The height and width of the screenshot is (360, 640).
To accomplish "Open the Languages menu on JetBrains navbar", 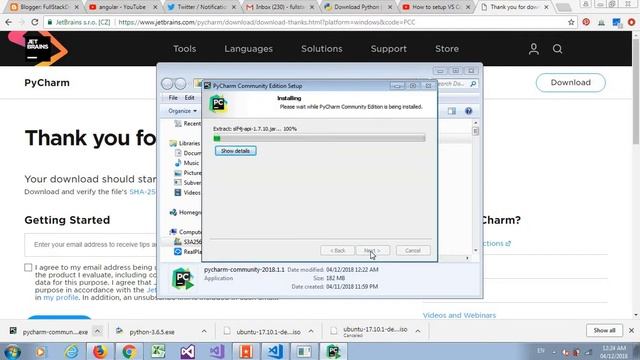I will pyautogui.click(x=248, y=49).
